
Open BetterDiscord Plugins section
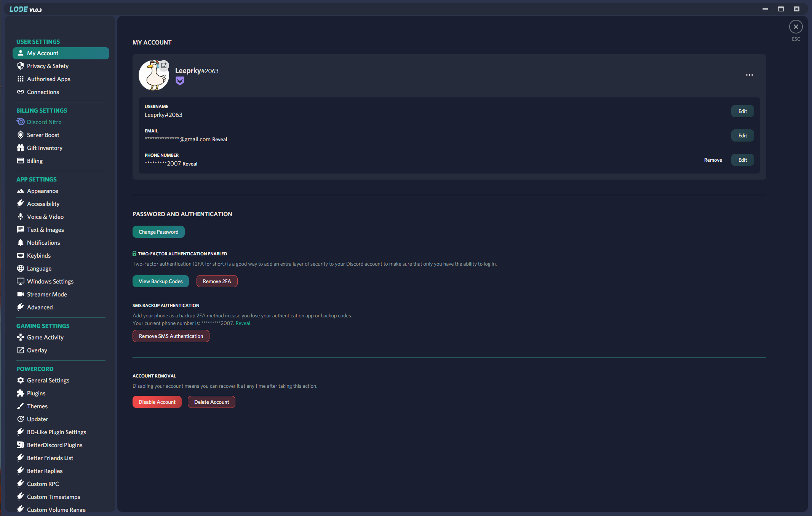click(x=54, y=445)
